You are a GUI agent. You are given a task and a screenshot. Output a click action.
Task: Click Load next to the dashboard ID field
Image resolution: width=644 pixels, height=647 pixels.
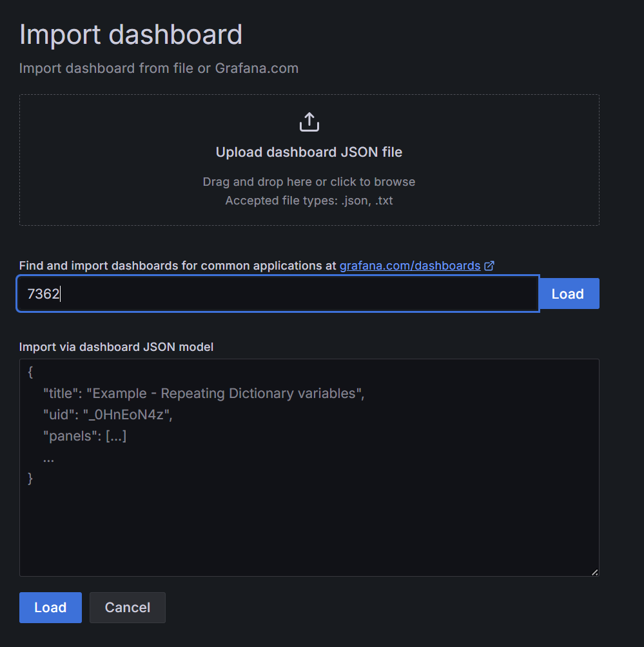[x=569, y=294]
